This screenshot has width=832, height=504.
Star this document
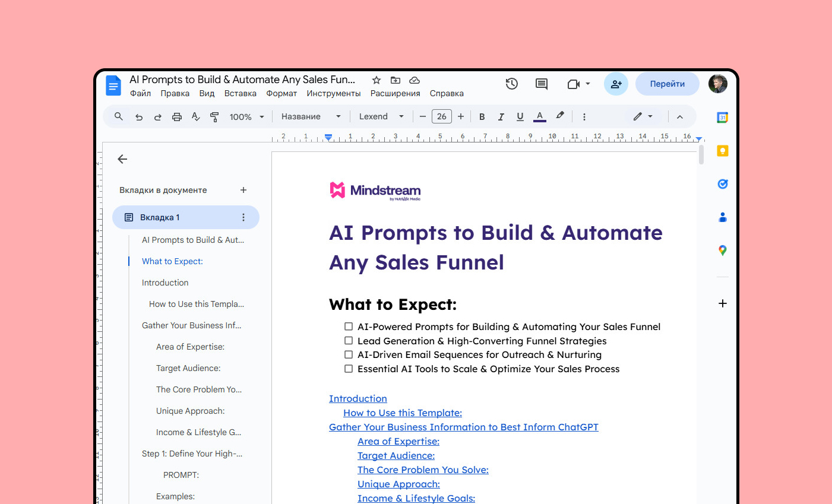[x=376, y=80]
